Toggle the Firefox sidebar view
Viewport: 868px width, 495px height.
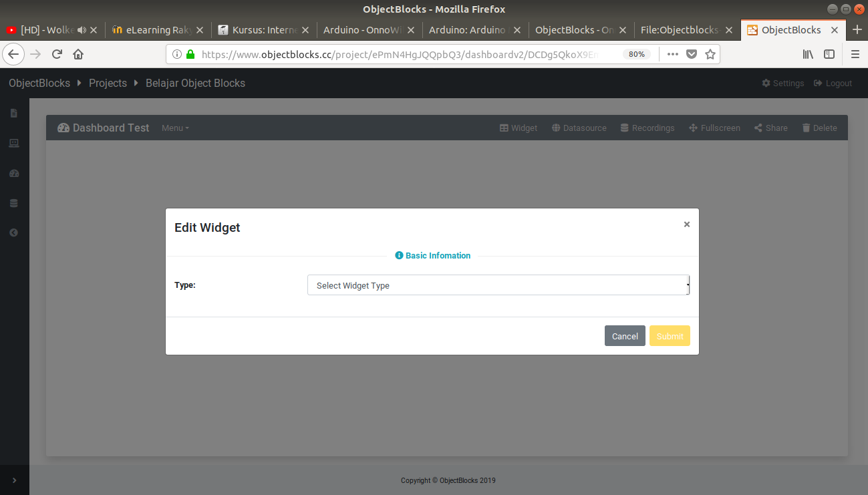coord(829,54)
